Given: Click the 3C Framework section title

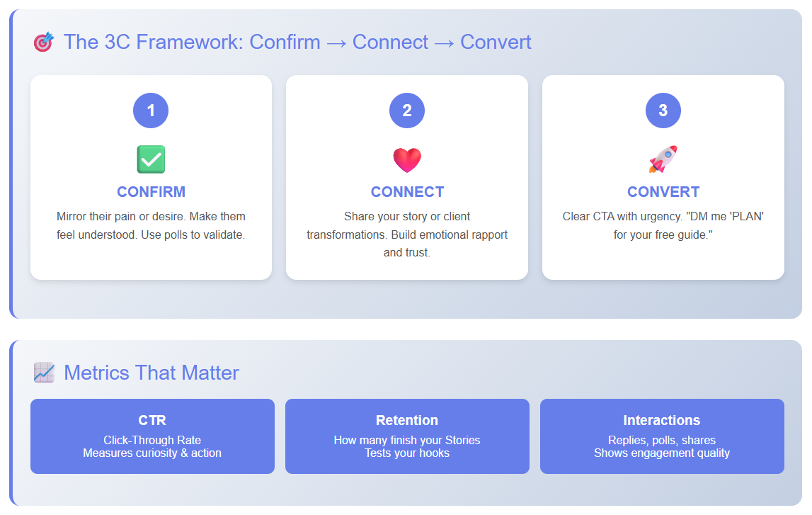Looking at the screenshot, I should tap(297, 42).
